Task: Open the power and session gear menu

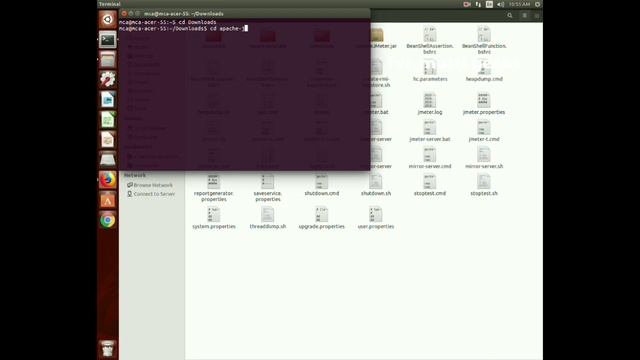Action: pyautogui.click(x=538, y=4)
